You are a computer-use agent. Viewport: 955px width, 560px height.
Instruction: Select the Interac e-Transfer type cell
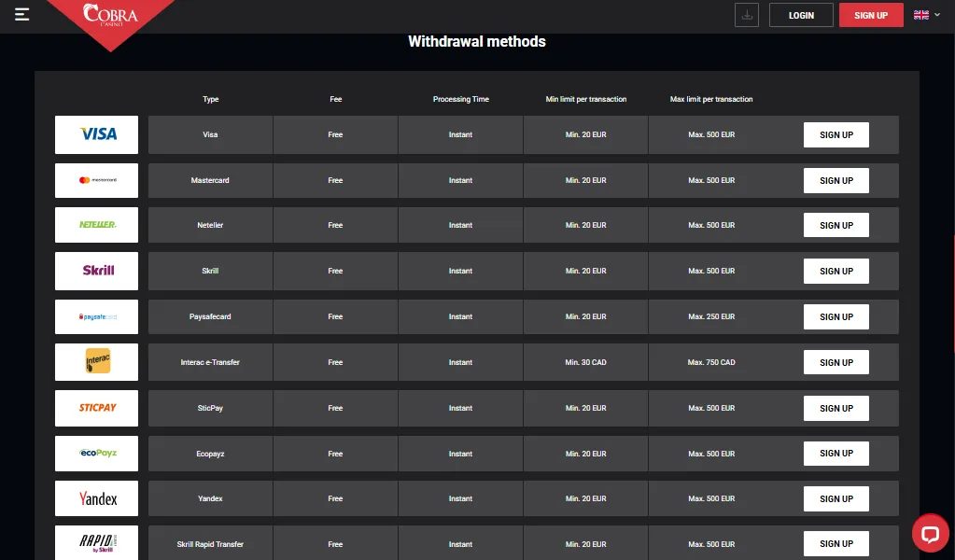[210, 362]
